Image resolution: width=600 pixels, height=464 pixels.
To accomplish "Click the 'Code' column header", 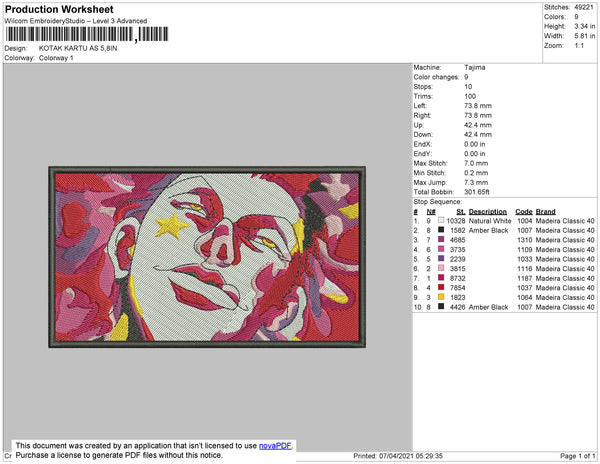I will 524,212.
